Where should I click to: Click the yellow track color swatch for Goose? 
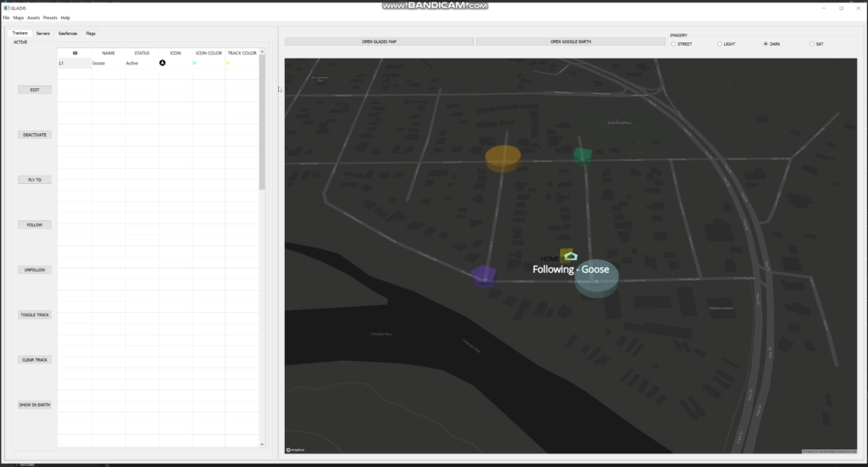pos(227,63)
